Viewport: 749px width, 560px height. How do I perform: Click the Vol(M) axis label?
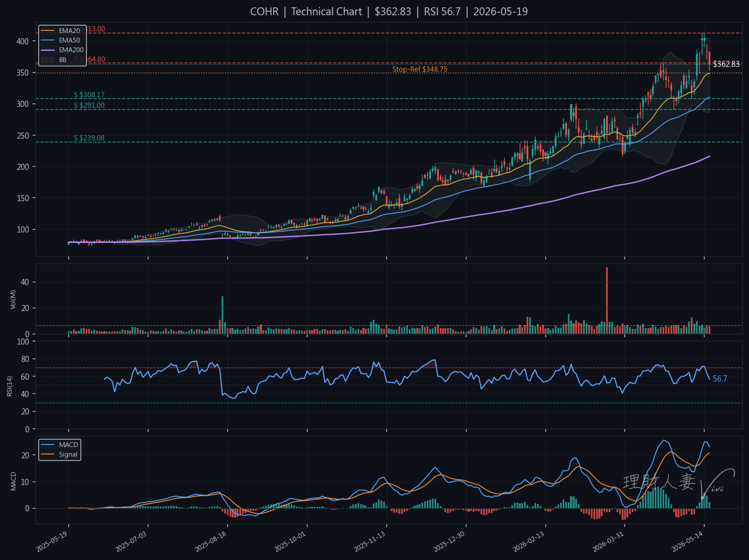coord(13,300)
